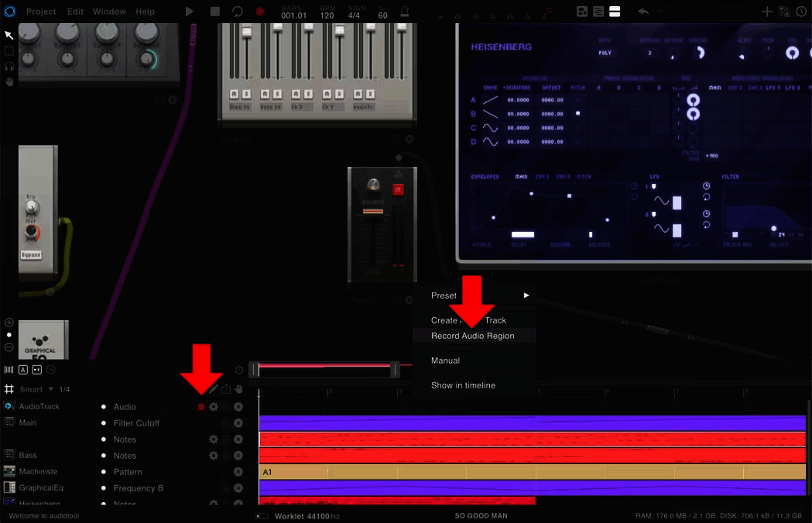Click the undo arrow icon

tap(643, 12)
